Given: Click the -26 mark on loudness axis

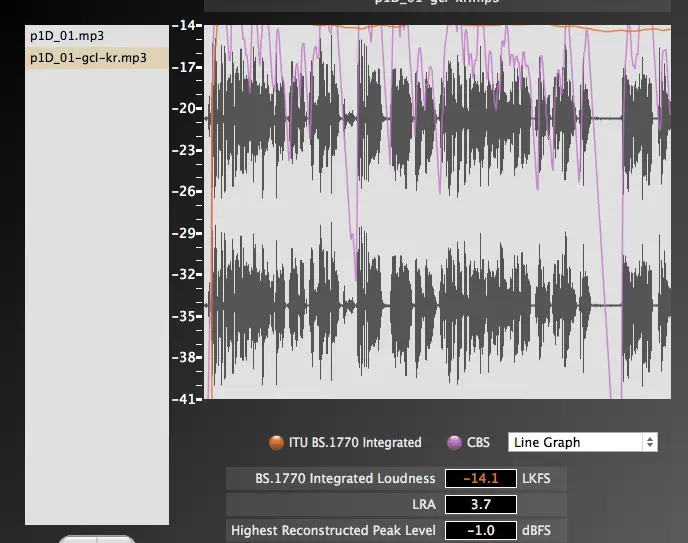Looking at the screenshot, I should click(186, 191).
